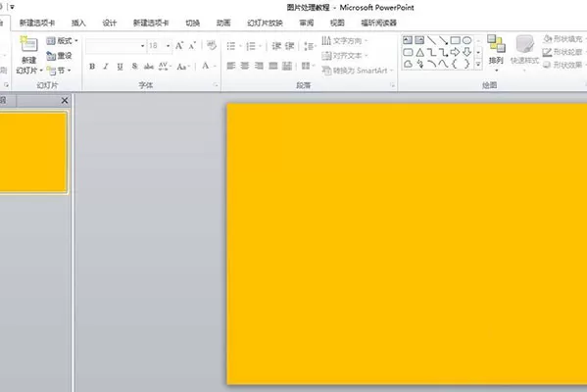The width and height of the screenshot is (587, 392).
Task: Toggle Underline formatting
Action: pyautogui.click(x=120, y=67)
